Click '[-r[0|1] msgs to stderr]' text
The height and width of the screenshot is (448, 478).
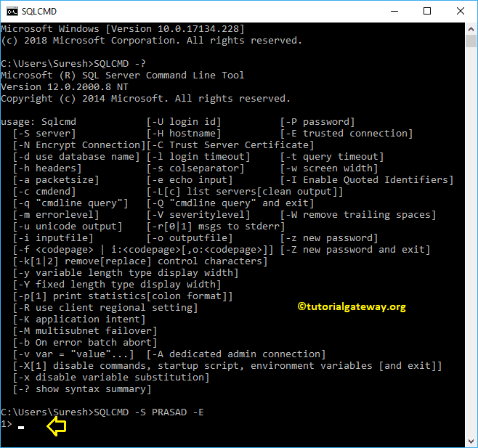pos(216,227)
